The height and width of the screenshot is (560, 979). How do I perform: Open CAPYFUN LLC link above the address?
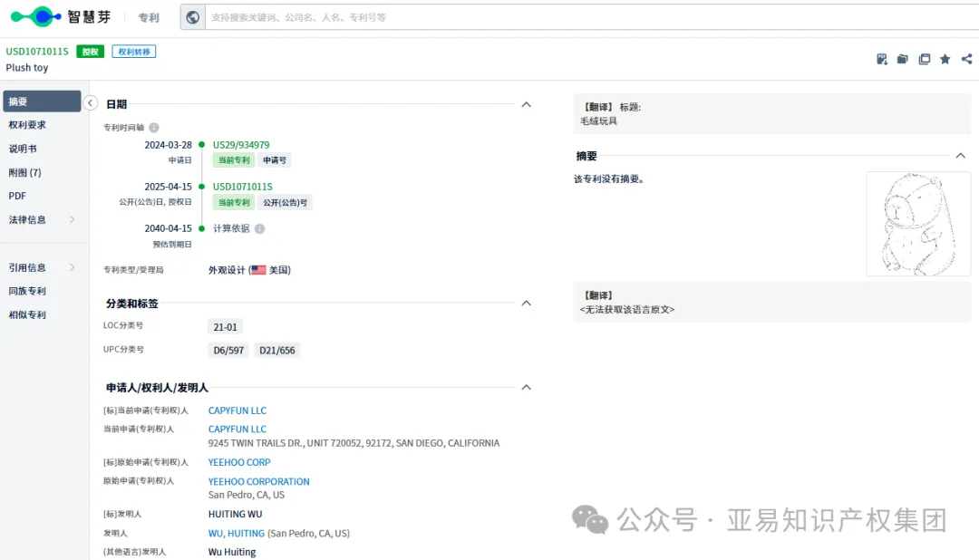click(237, 430)
